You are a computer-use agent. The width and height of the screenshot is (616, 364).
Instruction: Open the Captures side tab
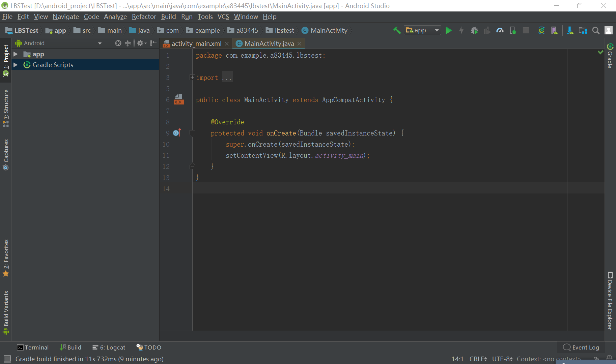pyautogui.click(x=6, y=155)
